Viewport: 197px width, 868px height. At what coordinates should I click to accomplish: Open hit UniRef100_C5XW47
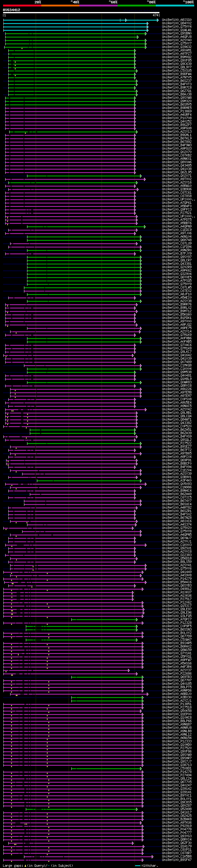click(x=177, y=640)
